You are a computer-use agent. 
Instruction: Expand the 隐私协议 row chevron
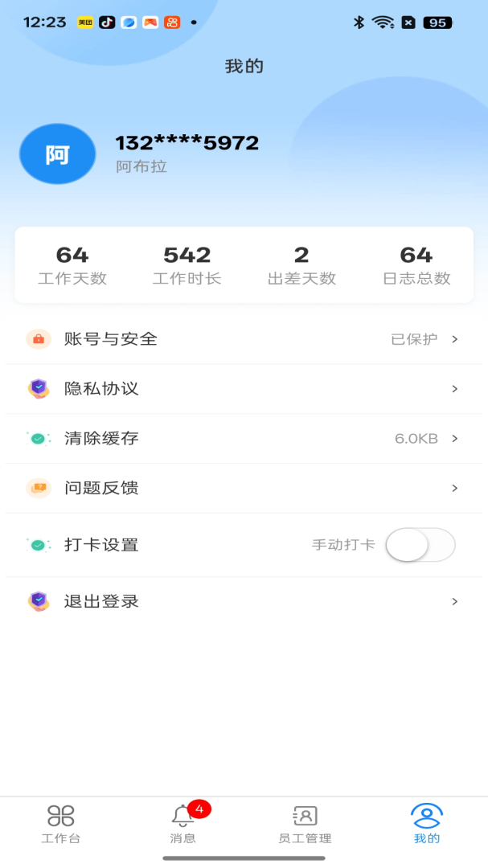point(456,389)
